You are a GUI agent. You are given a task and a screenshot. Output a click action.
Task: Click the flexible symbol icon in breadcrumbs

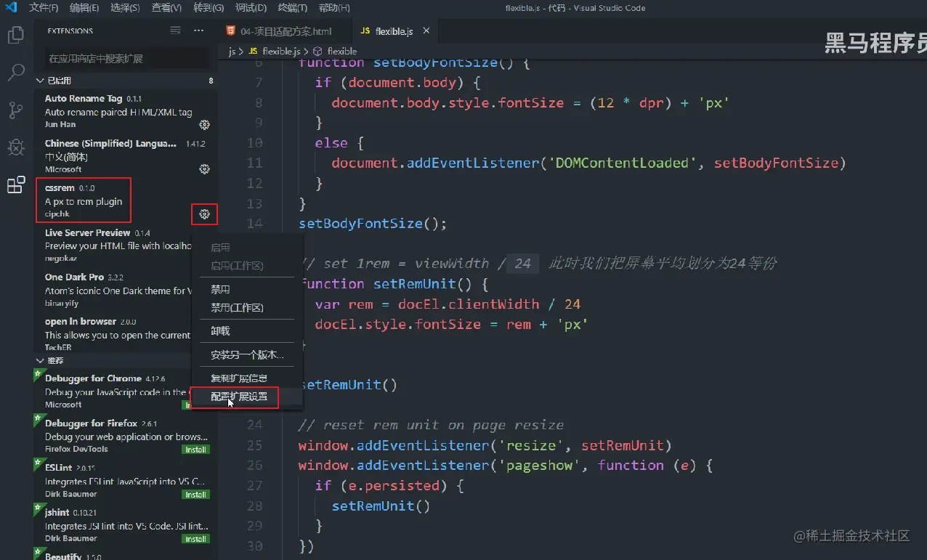click(317, 52)
